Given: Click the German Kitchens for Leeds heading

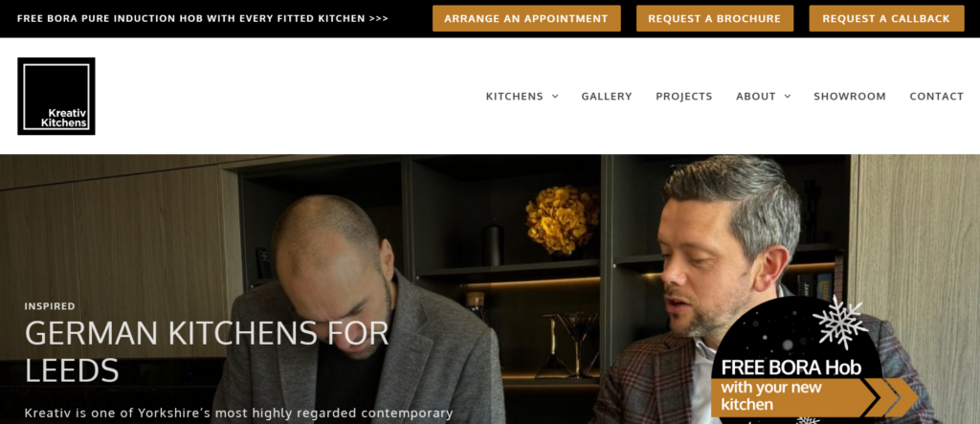Looking at the screenshot, I should (x=207, y=351).
